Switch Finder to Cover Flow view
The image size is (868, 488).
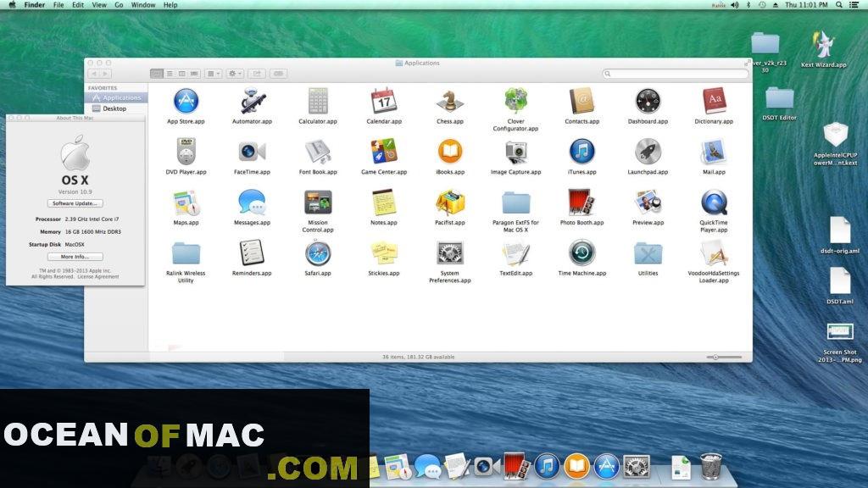point(194,74)
